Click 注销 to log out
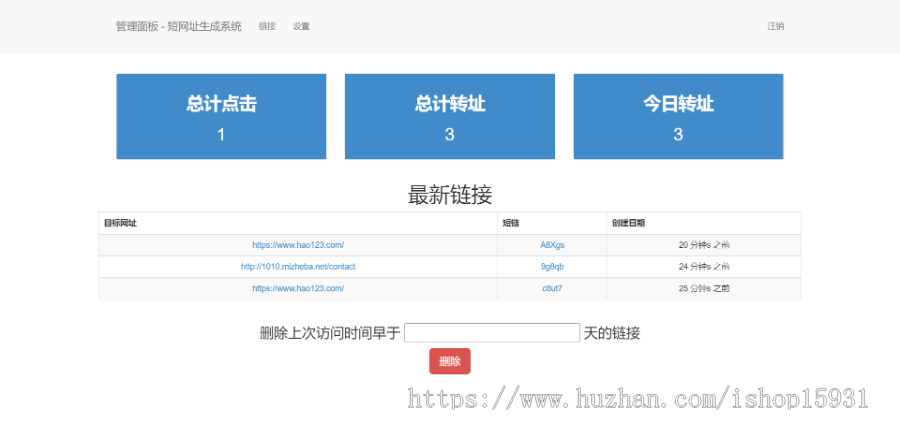Image resolution: width=900 pixels, height=423 pixels. click(x=775, y=26)
